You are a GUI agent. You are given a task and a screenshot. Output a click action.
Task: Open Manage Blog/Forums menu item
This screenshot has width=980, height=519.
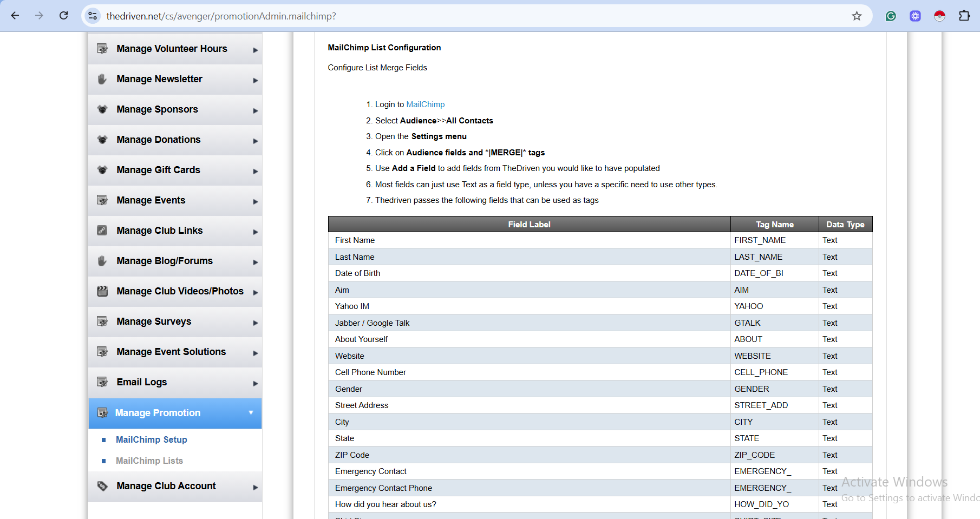175,261
